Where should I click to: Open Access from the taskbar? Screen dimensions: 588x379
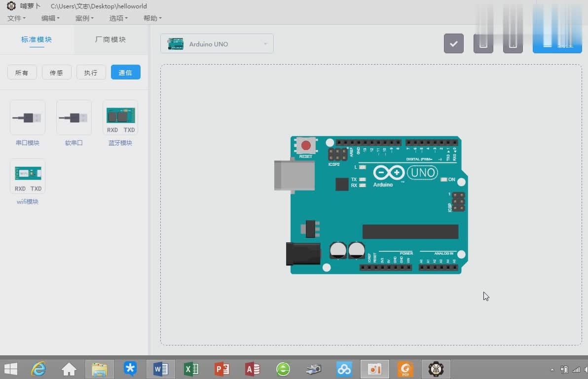point(253,369)
